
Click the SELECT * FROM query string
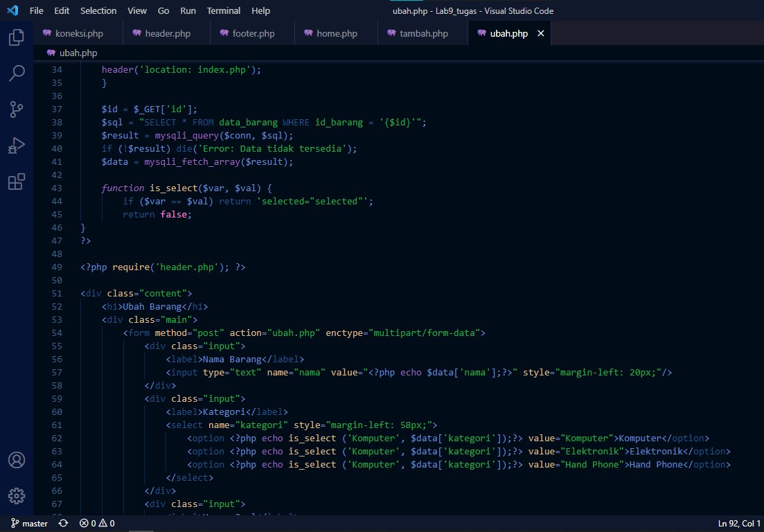(283, 123)
